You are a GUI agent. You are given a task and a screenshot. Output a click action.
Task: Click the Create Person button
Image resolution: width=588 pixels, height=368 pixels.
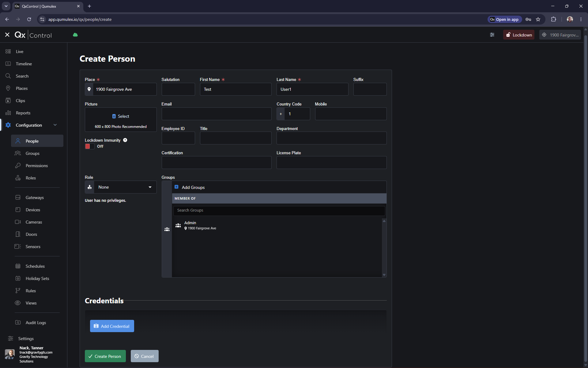click(x=105, y=356)
